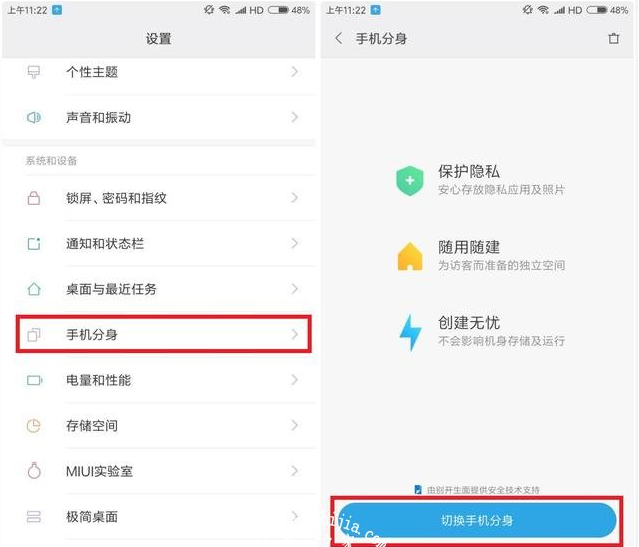Tap the trash delete icon in header
The image size is (639, 547).
tap(613, 39)
